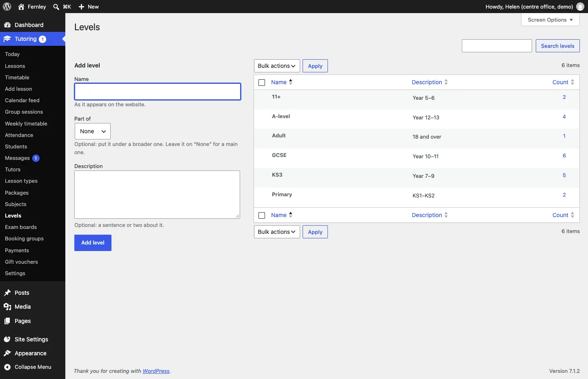Open the Students menu item

coord(16,146)
